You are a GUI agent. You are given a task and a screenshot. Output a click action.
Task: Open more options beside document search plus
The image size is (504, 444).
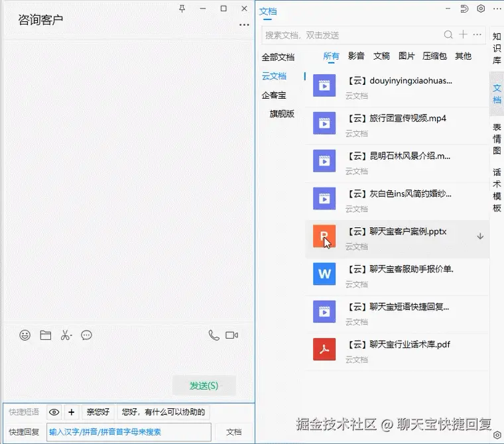pyautogui.click(x=477, y=34)
